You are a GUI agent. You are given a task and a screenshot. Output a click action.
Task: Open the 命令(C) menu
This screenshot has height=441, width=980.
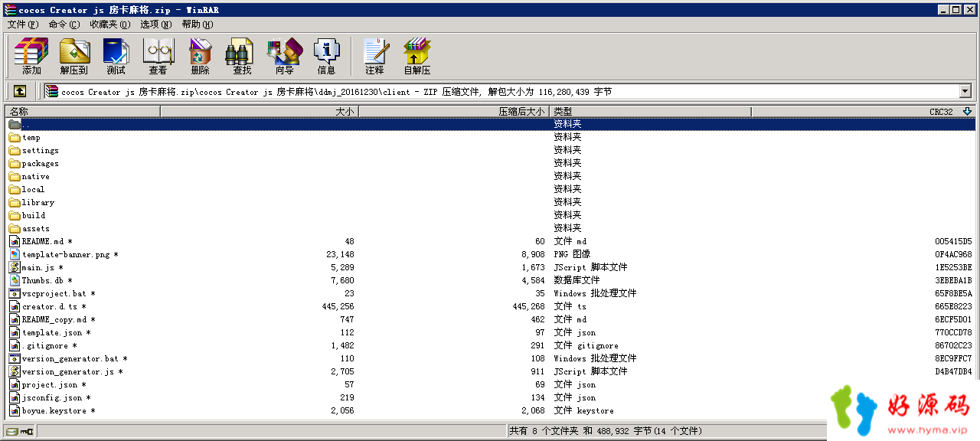(x=64, y=24)
